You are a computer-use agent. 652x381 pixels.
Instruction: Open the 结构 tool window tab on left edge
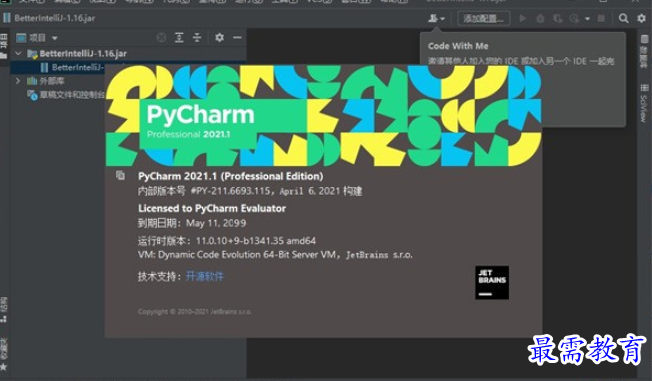(x=4, y=310)
